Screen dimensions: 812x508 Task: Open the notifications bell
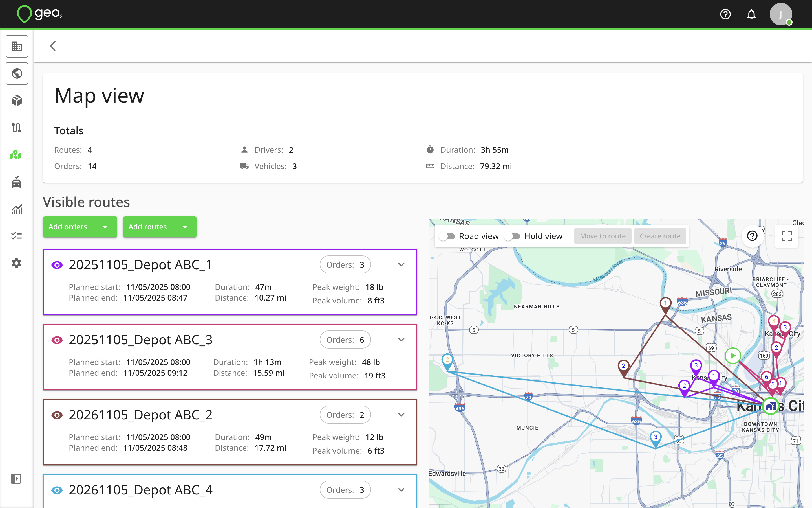pos(751,14)
